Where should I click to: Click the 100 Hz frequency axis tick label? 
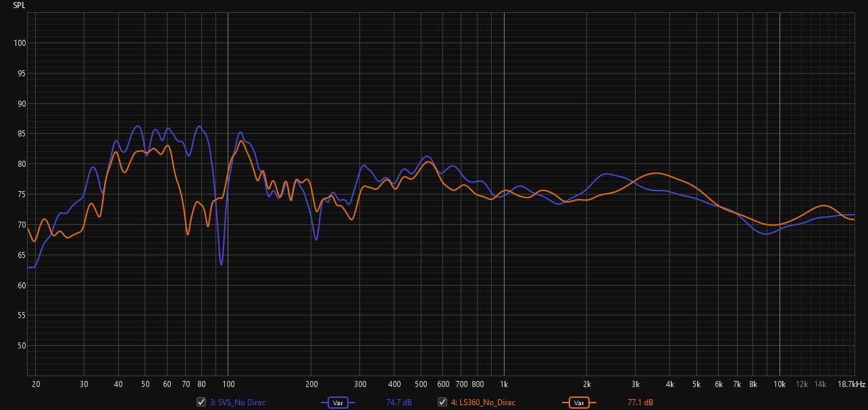228,384
